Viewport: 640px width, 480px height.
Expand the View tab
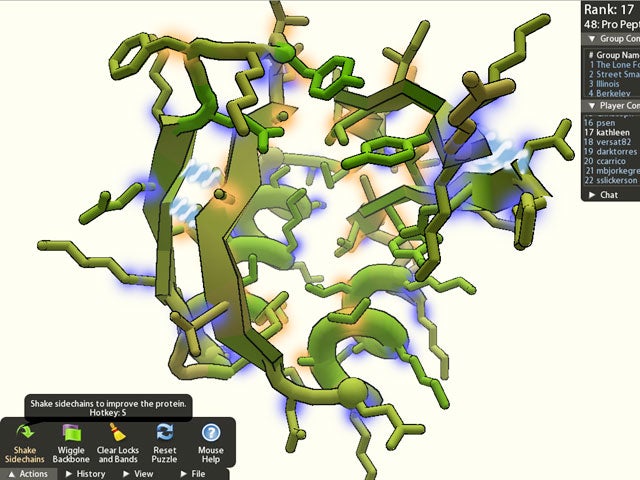[138, 474]
